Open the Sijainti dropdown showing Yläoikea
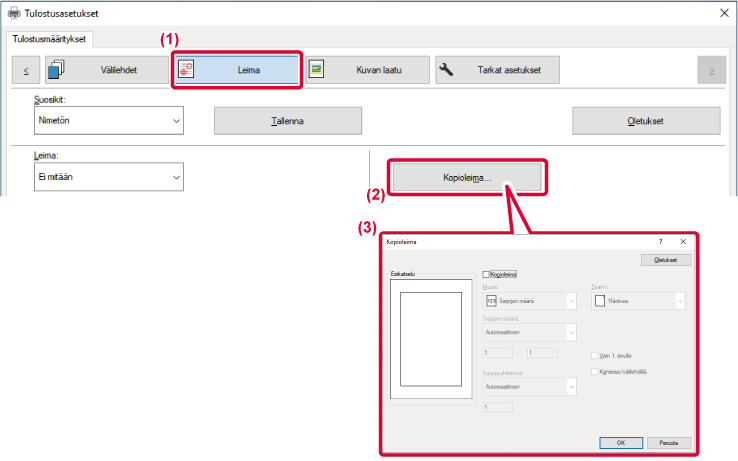The width and height of the screenshot is (738, 461). point(636,299)
